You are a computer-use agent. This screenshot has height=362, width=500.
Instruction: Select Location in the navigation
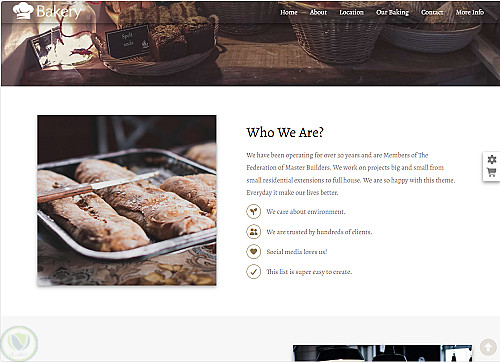pyautogui.click(x=351, y=12)
